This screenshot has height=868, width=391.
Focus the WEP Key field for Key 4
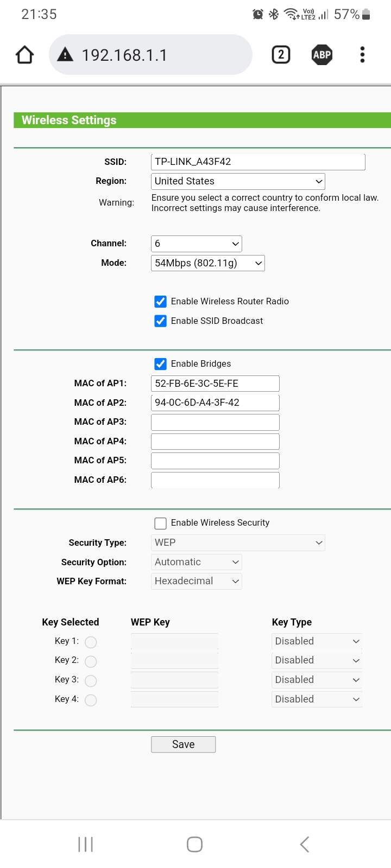click(x=174, y=699)
